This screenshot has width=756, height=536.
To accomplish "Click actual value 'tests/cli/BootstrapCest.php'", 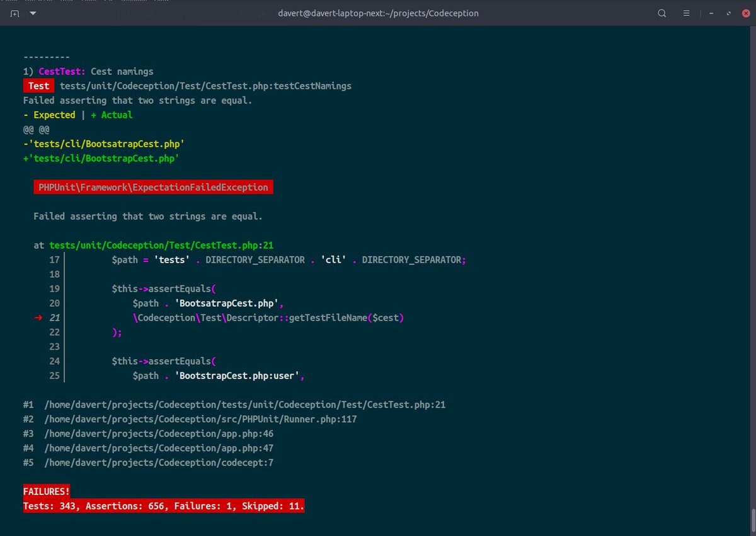I will pyautogui.click(x=101, y=158).
